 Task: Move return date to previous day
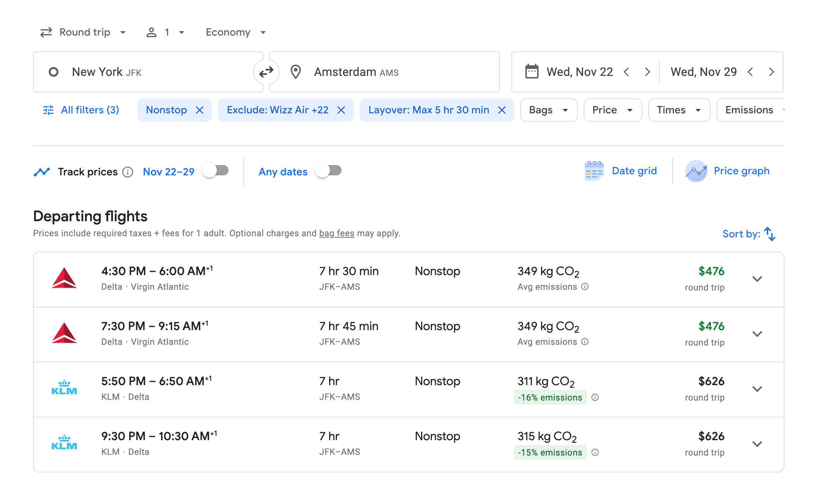pyautogui.click(x=750, y=72)
